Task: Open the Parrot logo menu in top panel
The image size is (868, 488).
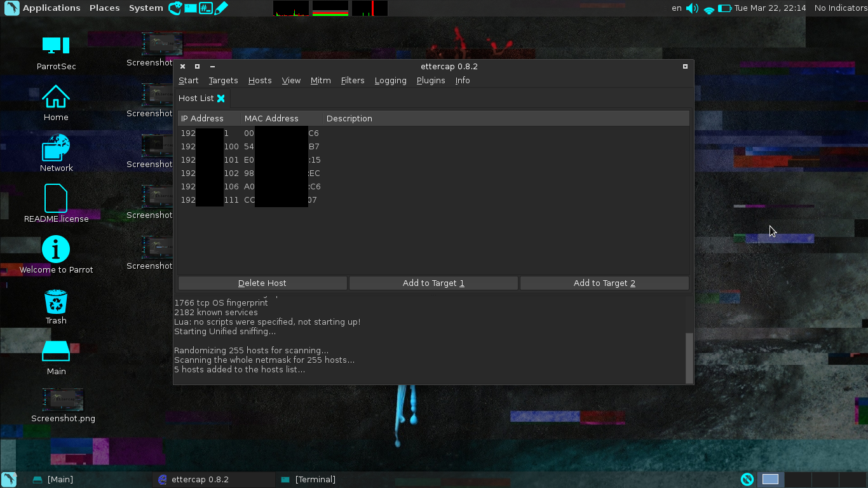Action: click(x=11, y=8)
